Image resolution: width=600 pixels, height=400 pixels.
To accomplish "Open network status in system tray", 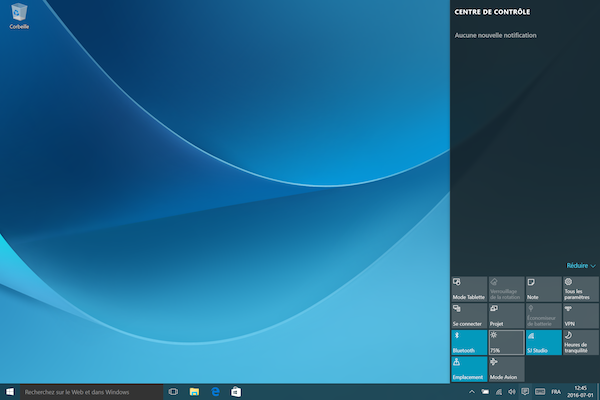I will (499, 392).
